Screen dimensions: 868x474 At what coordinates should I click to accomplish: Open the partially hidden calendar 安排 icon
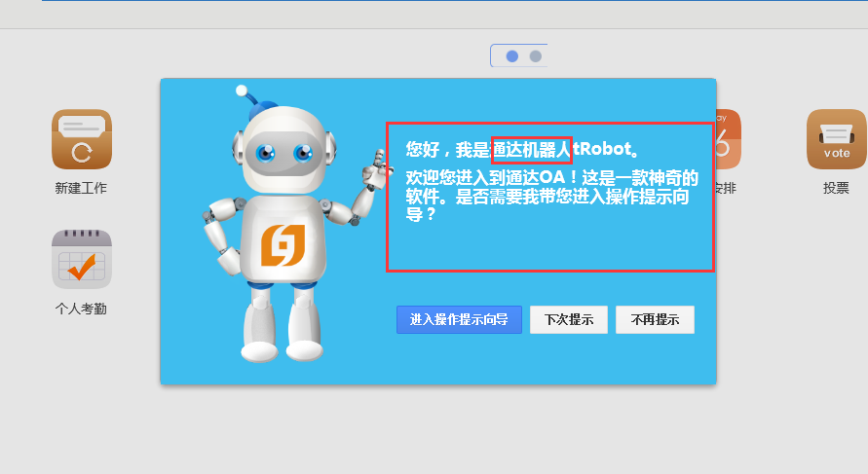(729, 139)
